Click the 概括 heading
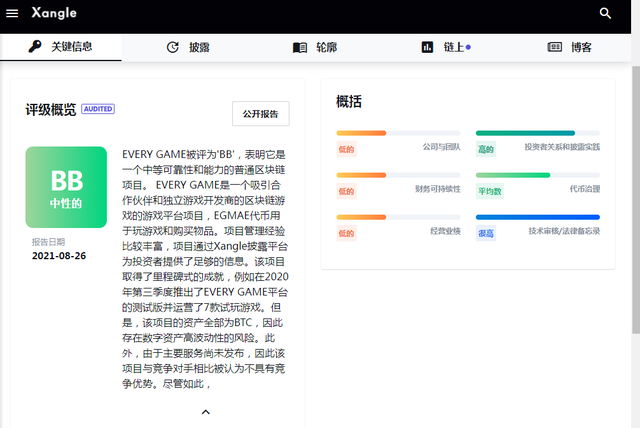 [x=349, y=102]
